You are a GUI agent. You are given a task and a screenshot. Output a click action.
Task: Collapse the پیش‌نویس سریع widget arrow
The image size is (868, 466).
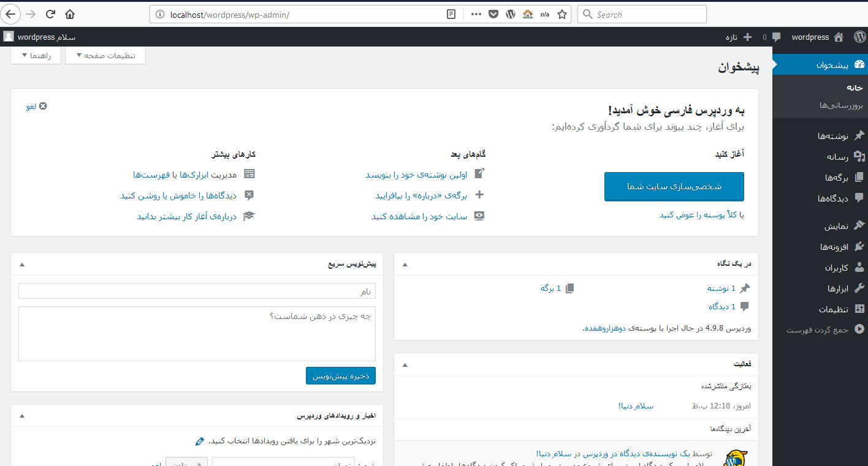pos(22,264)
